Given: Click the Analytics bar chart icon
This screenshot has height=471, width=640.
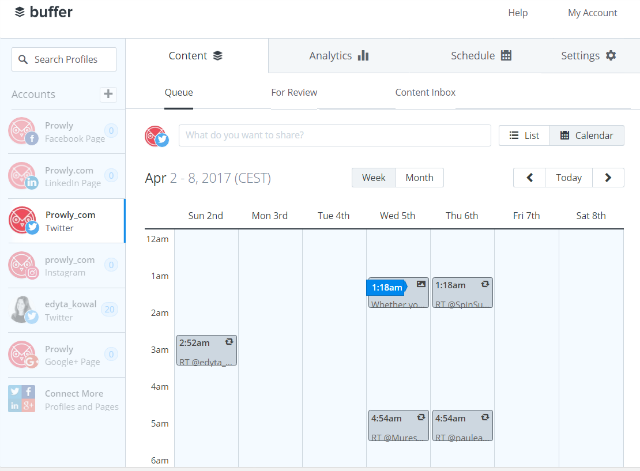Looking at the screenshot, I should click(x=363, y=56).
